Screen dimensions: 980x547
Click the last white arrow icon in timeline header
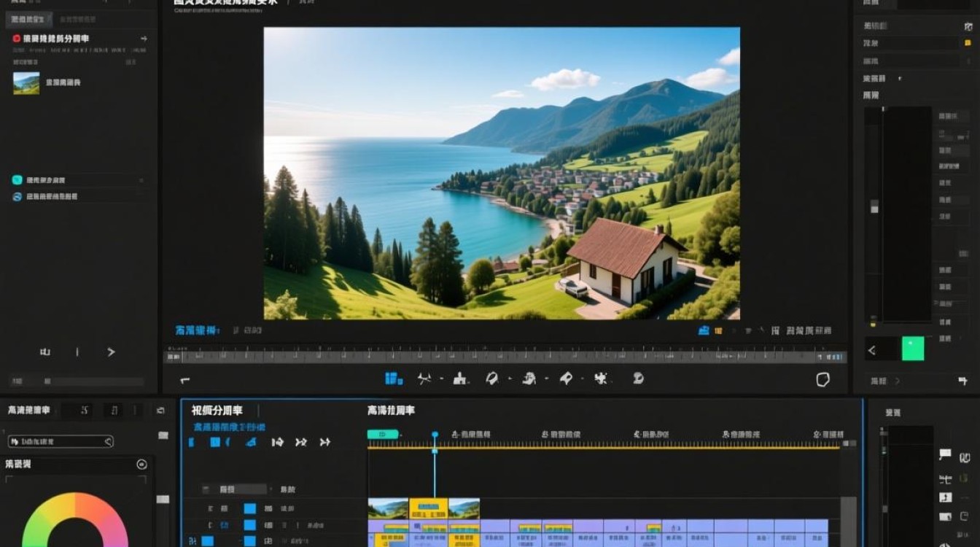325,442
